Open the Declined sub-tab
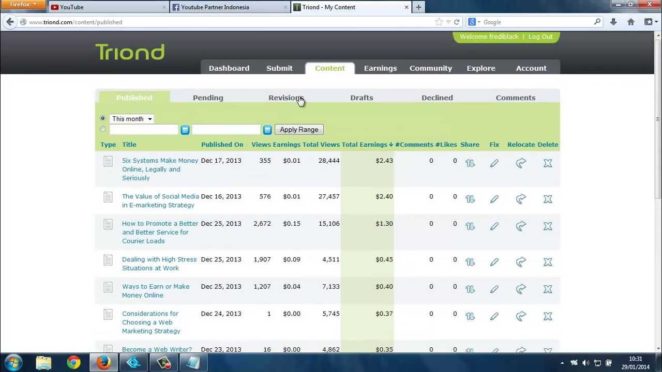This screenshot has width=662, height=372. [437, 98]
